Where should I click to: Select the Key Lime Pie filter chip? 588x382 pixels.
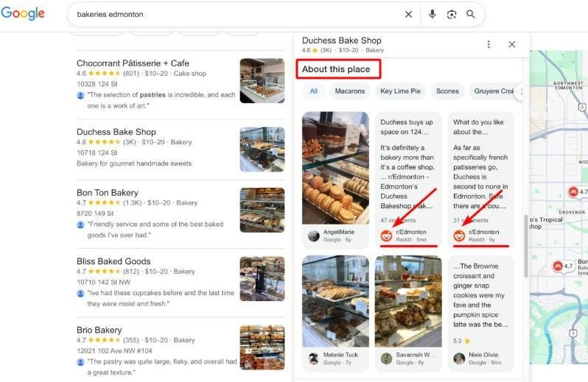400,91
